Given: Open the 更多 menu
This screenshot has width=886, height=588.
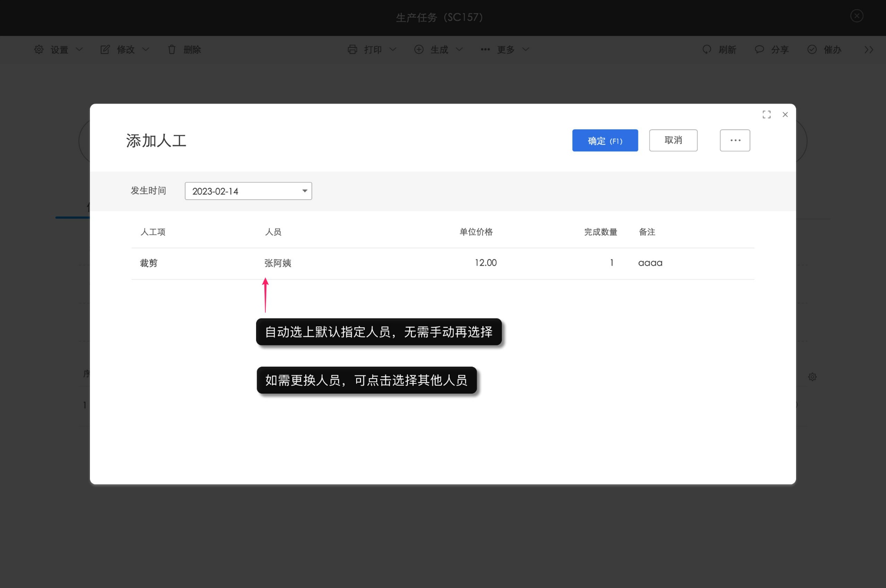Looking at the screenshot, I should tap(506, 50).
